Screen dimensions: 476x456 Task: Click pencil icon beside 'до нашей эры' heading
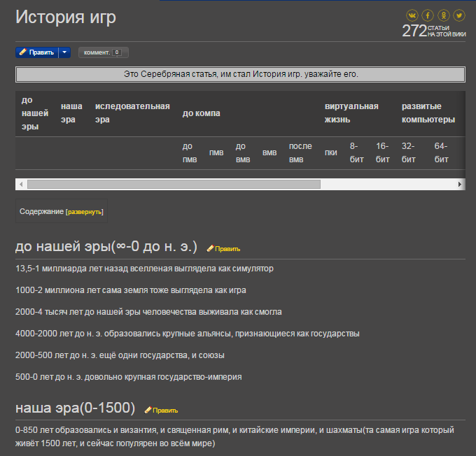(210, 248)
